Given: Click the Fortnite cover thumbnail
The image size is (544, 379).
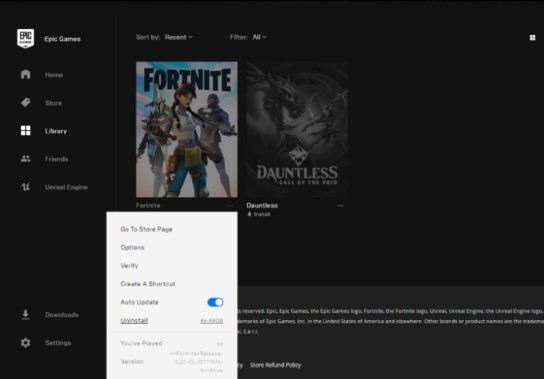Looking at the screenshot, I should pyautogui.click(x=187, y=129).
